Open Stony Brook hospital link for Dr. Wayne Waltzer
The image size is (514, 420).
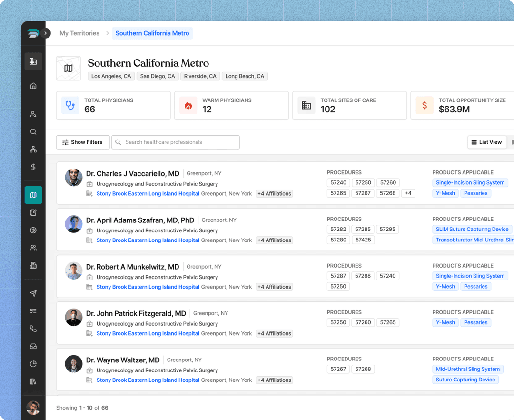tap(148, 380)
